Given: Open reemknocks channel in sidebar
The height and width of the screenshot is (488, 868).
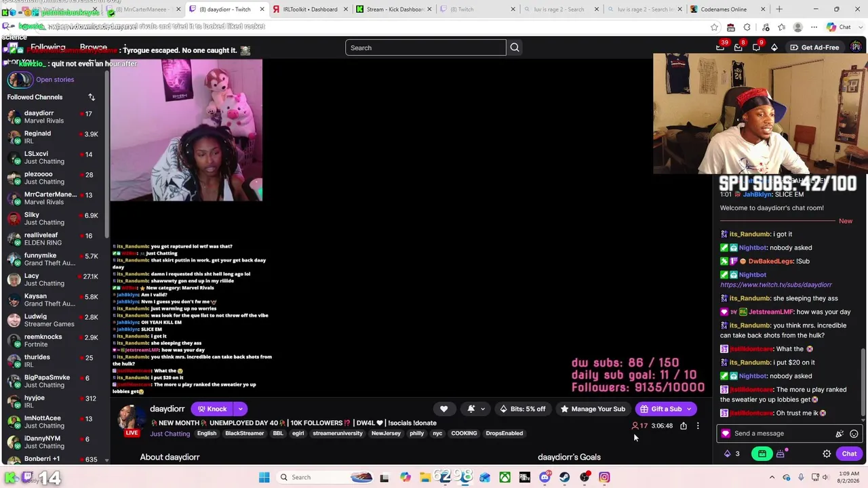Looking at the screenshot, I should tap(54, 340).
